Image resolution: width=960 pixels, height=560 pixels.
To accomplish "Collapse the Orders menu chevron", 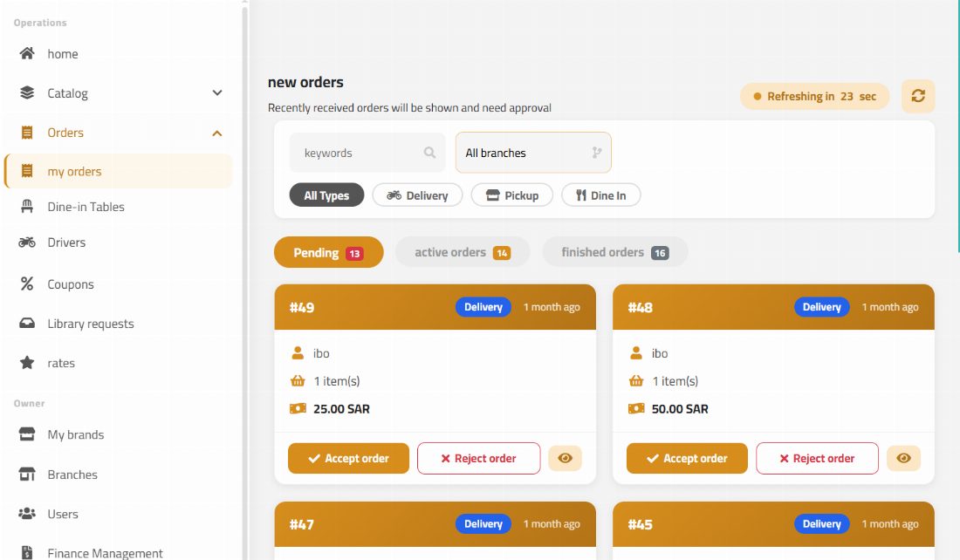I will [216, 133].
